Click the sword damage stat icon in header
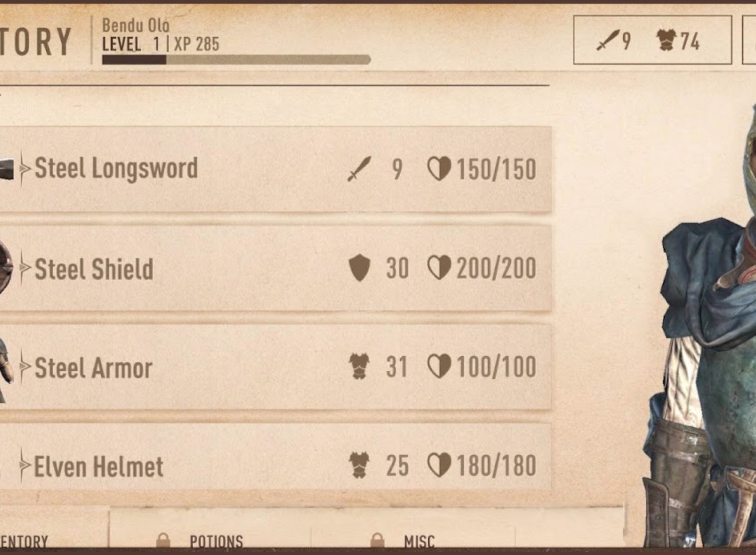Image resolution: width=756 pixels, height=555 pixels. point(608,40)
